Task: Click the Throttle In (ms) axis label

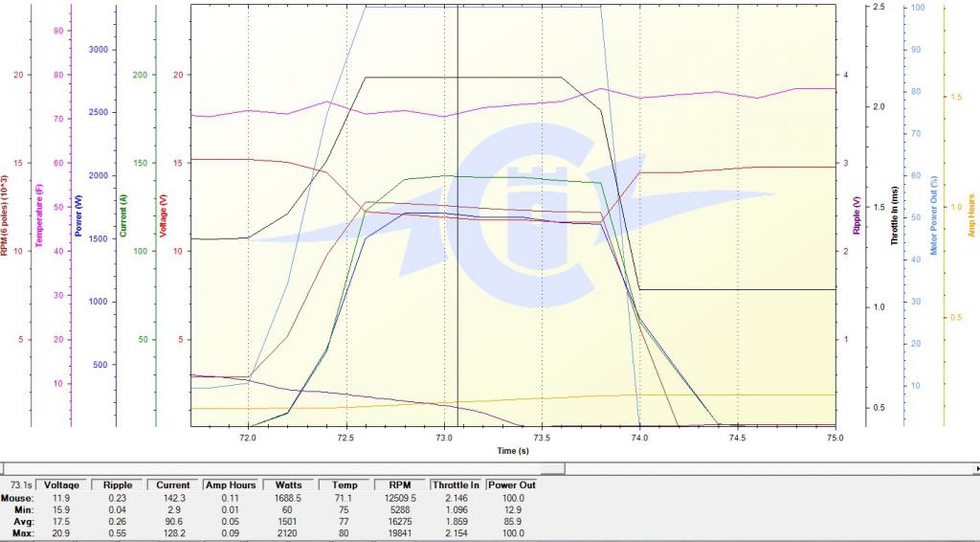Action: tap(896, 215)
